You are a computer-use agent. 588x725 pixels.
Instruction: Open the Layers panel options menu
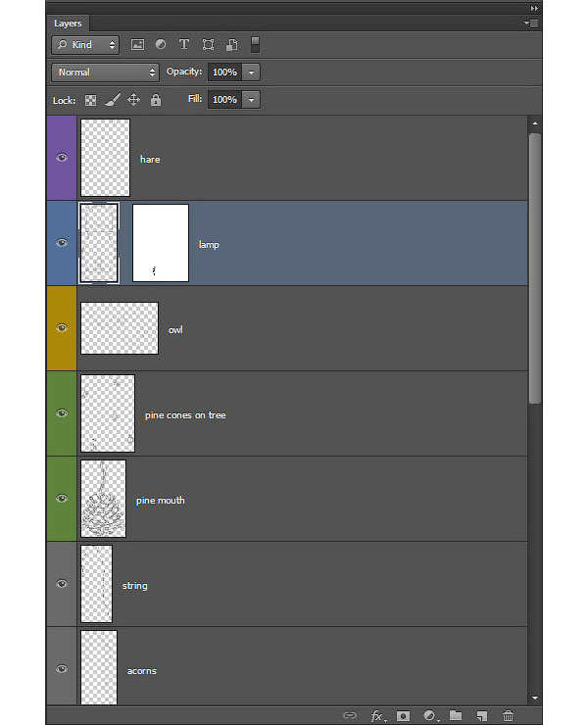[531, 24]
